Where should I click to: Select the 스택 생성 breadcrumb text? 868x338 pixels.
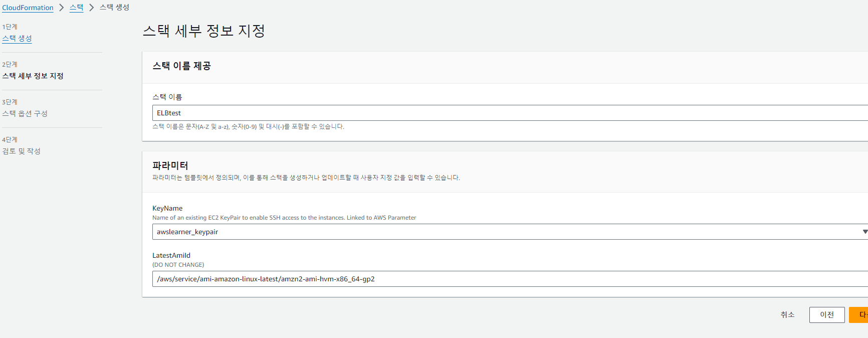pos(114,7)
